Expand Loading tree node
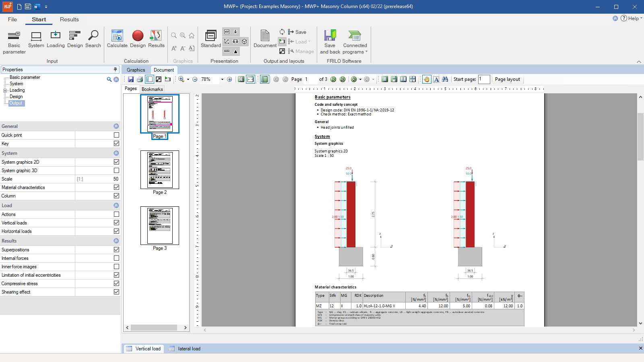Viewport: 644px width, 362px height. pos(5,90)
